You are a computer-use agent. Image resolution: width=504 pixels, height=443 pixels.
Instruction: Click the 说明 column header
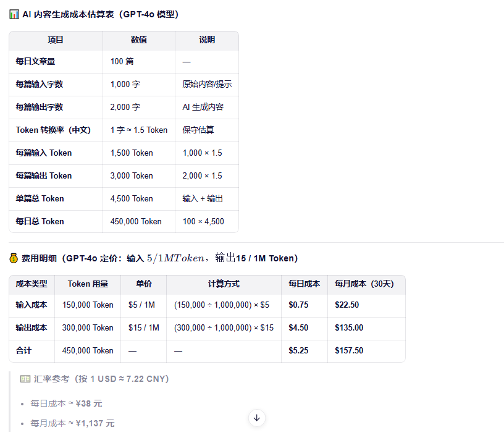(x=207, y=40)
